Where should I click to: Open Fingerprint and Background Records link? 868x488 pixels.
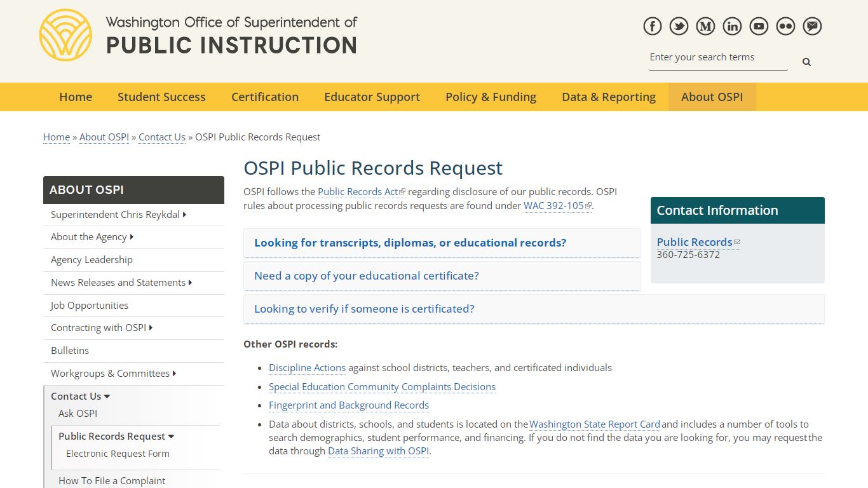(x=349, y=405)
